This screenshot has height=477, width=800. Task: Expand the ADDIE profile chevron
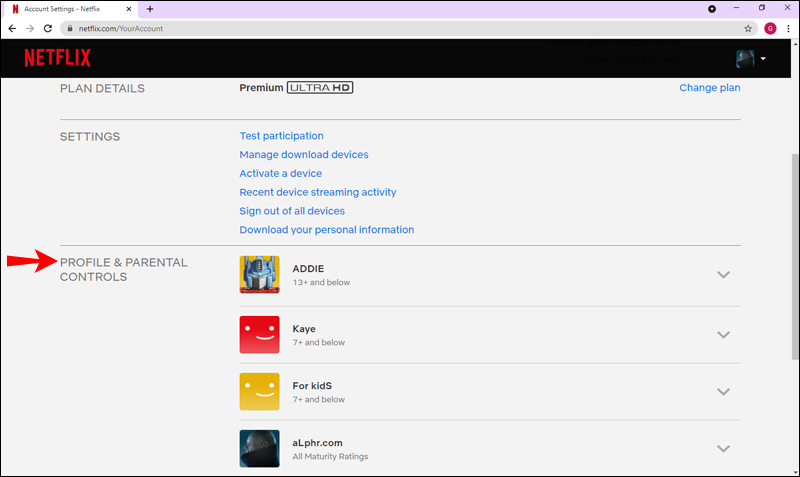pos(723,275)
